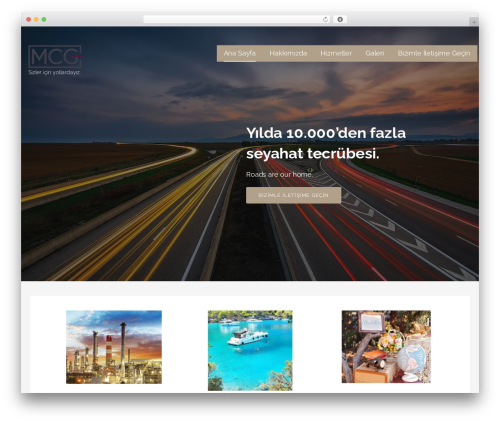This screenshot has width=500, height=423.
Task: Open a new tab with the plus button
Action: (x=474, y=22)
